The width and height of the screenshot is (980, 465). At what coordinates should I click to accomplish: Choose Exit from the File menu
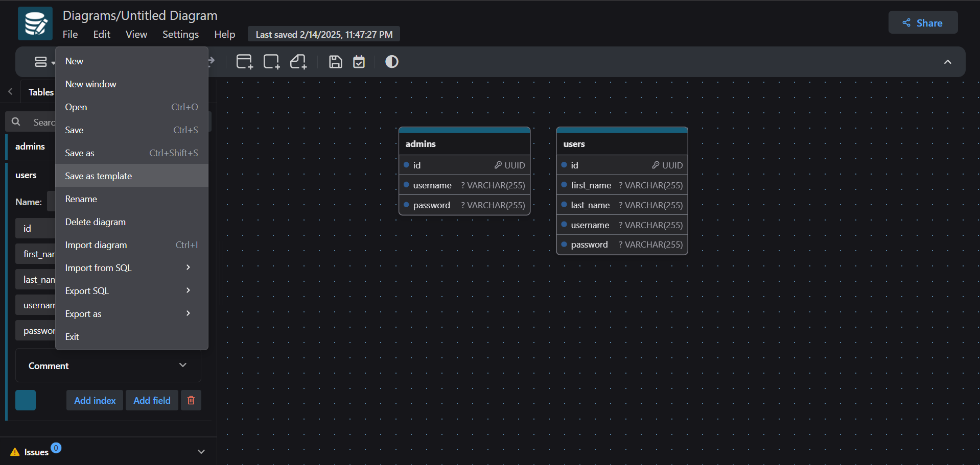(x=132, y=336)
